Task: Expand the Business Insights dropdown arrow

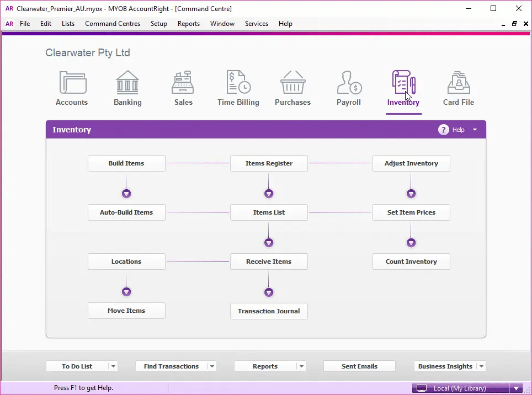Action: pos(481,366)
